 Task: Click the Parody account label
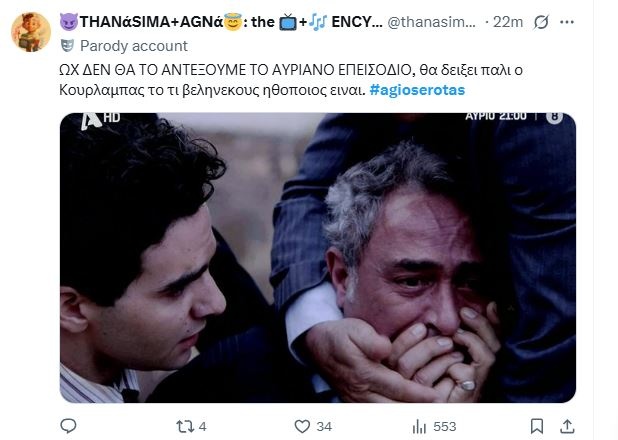pos(134,46)
